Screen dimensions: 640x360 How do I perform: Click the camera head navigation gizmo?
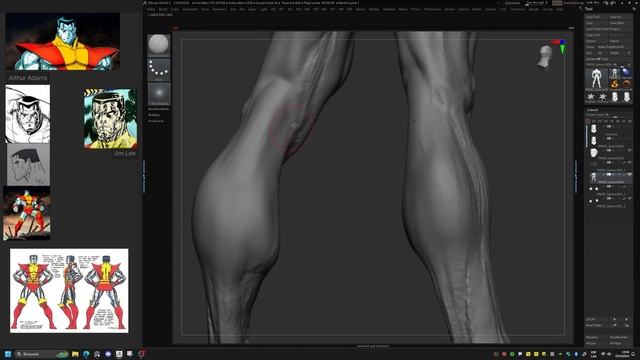[x=545, y=56]
